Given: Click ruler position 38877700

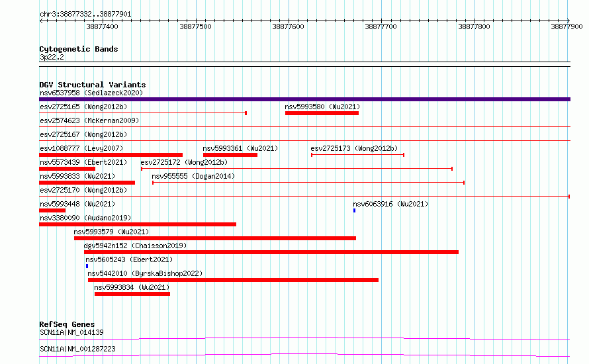Looking at the screenshot, I should click(381, 26).
